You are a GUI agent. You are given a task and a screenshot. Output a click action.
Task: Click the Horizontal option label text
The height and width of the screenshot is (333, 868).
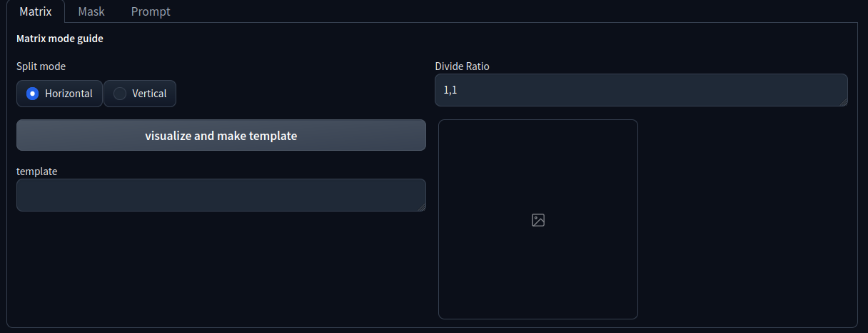(69, 94)
